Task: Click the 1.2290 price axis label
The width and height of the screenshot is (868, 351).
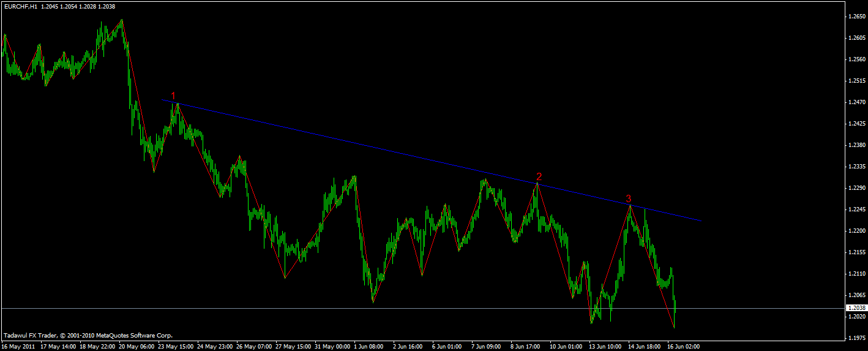Action: 857,188
